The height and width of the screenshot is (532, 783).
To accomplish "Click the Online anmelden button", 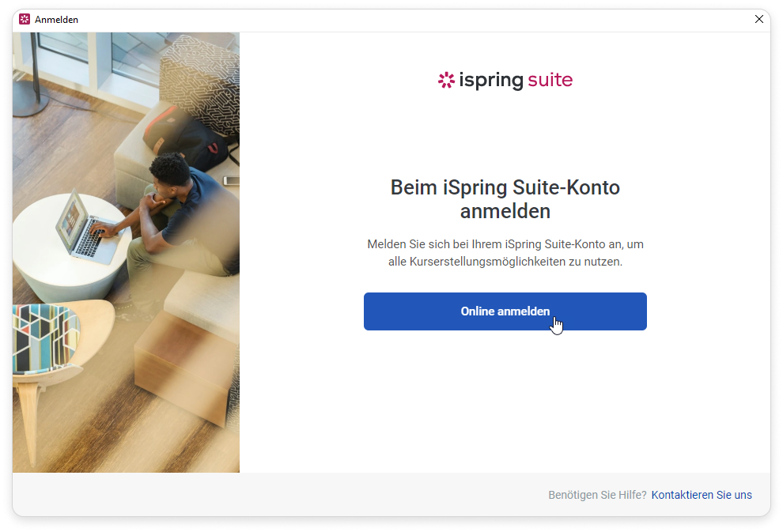I will [x=505, y=311].
